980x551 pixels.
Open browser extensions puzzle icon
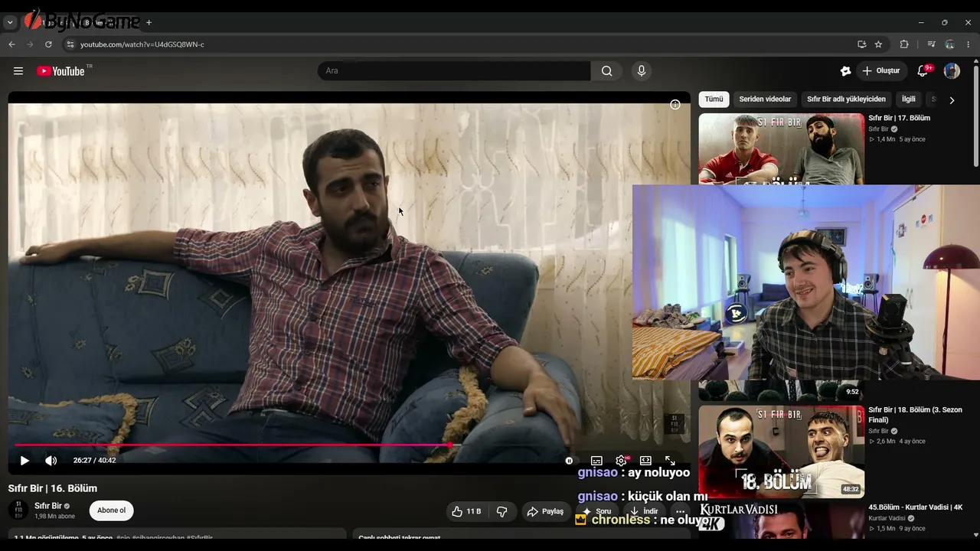(x=904, y=44)
